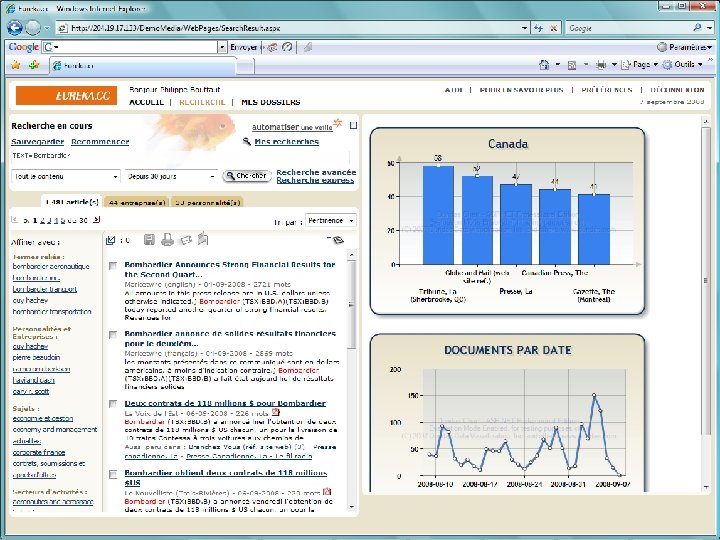Open the address bar history dropdown arrow
720x540 pixels.
(x=524, y=28)
